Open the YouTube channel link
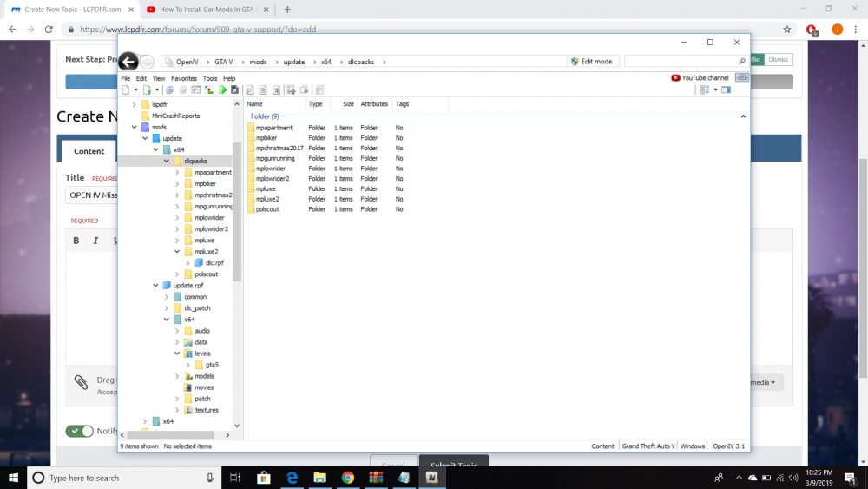 coord(700,78)
